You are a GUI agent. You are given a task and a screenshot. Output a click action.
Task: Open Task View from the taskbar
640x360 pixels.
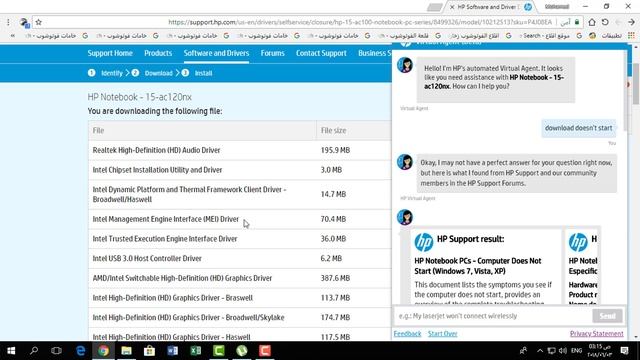pos(56,351)
